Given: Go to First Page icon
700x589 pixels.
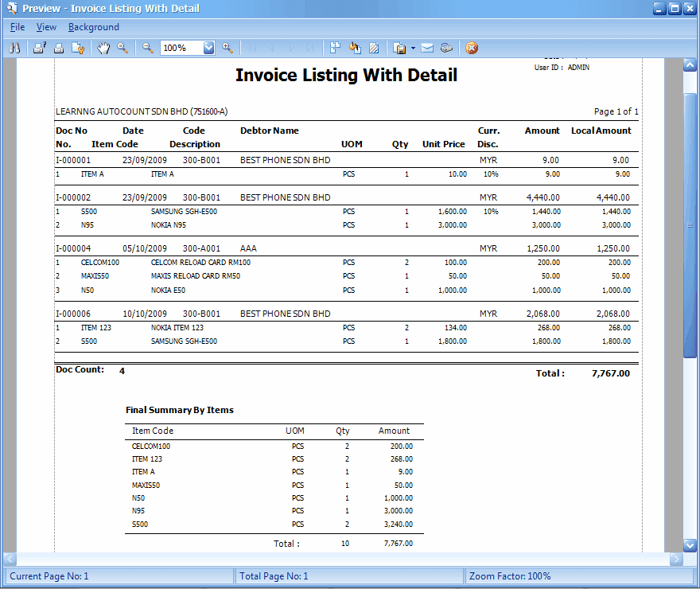Looking at the screenshot, I should click(253, 48).
